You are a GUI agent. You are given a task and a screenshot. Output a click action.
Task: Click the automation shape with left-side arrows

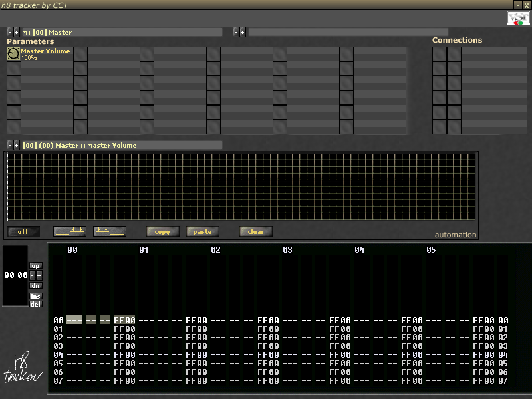point(110,231)
